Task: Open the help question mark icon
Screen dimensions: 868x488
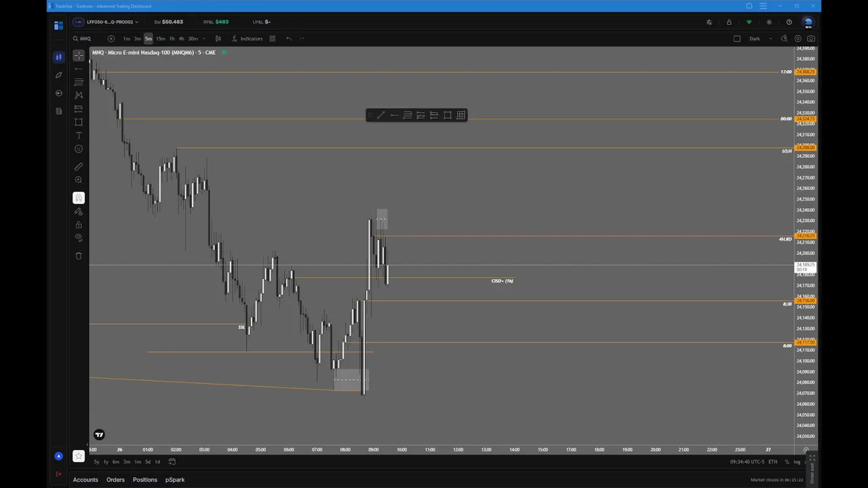Action: coord(789,22)
